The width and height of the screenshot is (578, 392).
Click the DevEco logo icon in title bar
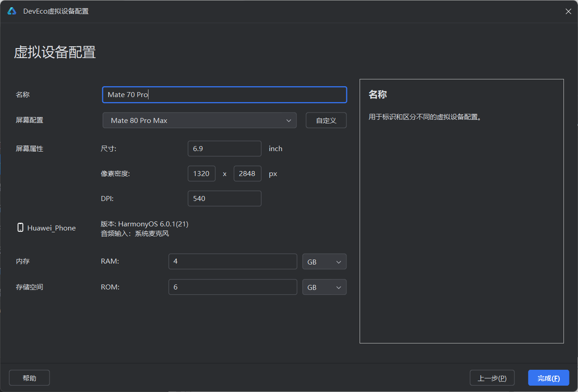[x=12, y=11]
